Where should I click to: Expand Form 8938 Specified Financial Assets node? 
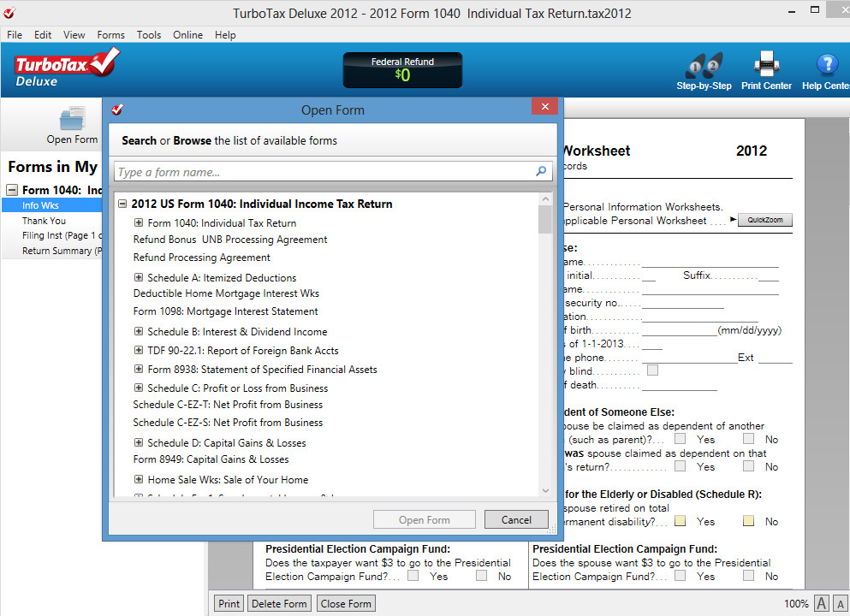coord(139,369)
